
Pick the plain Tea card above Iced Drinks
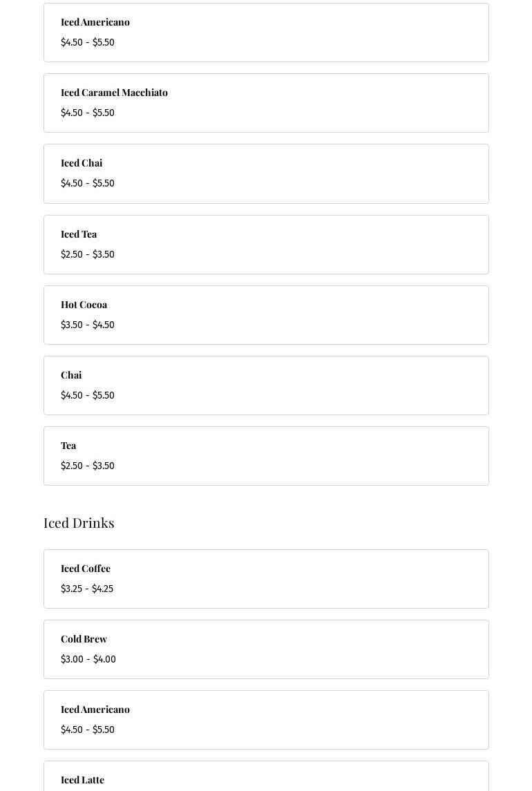pos(266,456)
